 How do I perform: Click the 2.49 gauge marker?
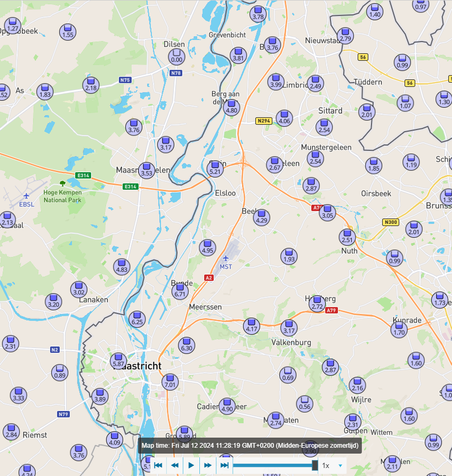coord(316,84)
